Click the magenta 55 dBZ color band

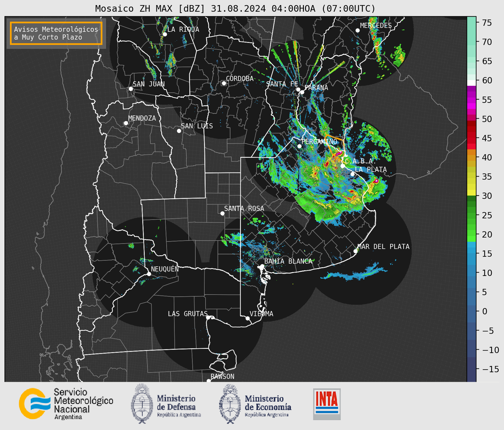click(x=471, y=100)
